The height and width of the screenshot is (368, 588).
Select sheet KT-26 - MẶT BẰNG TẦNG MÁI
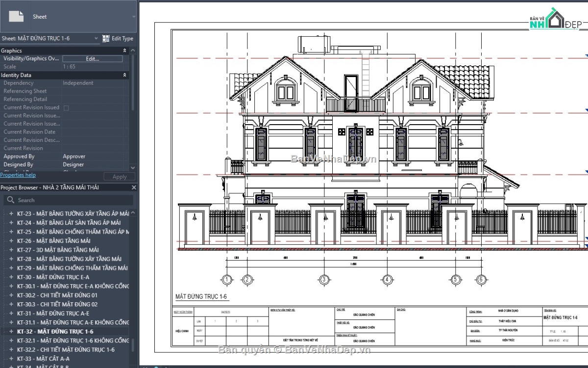(x=53, y=241)
